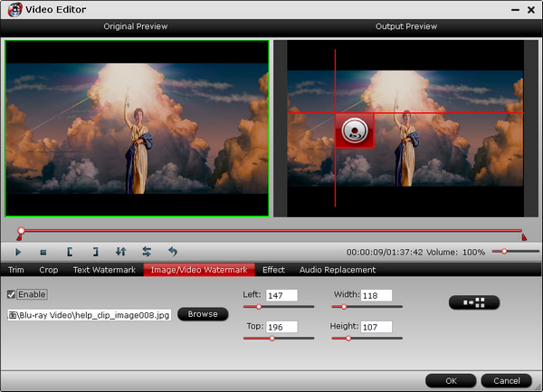
Task: Click the Left value field showing 147
Action: 281,295
